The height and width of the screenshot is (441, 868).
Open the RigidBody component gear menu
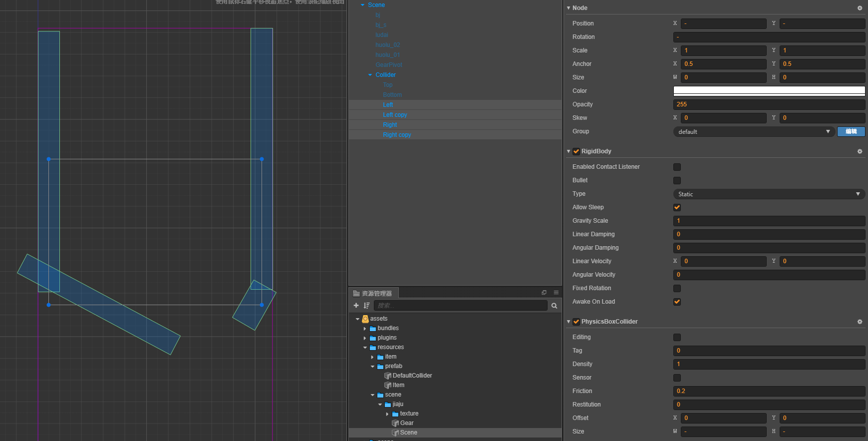(860, 151)
